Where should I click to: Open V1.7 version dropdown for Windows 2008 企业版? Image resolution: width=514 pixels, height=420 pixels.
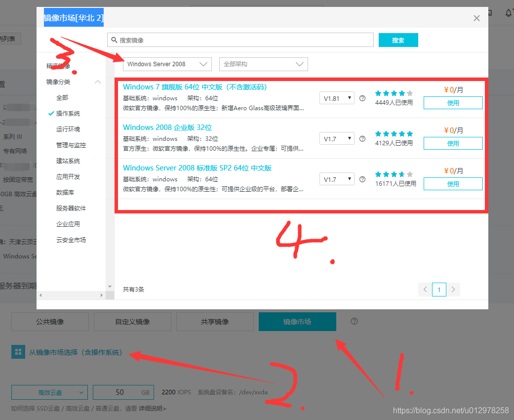[x=337, y=139]
